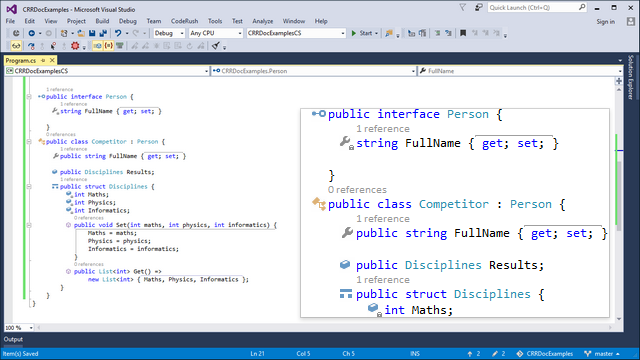Toggle a bookmark on current line
Screen dimensions: 640x360
click(463, 33)
